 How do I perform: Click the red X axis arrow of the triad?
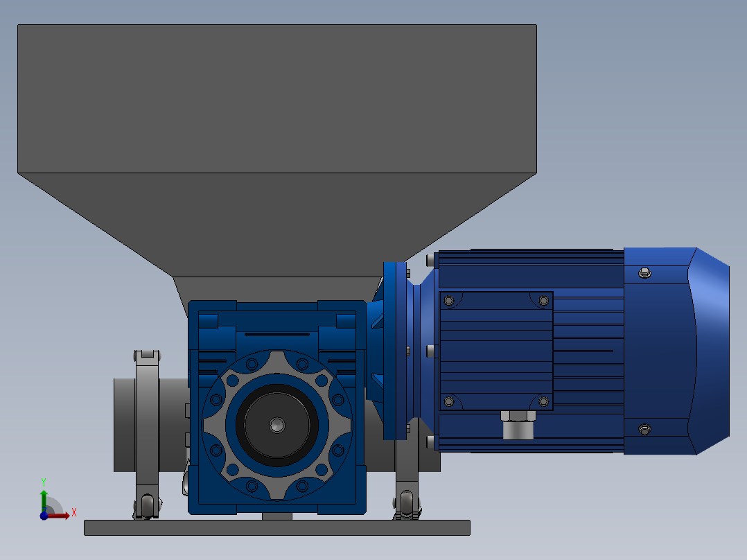click(x=60, y=516)
